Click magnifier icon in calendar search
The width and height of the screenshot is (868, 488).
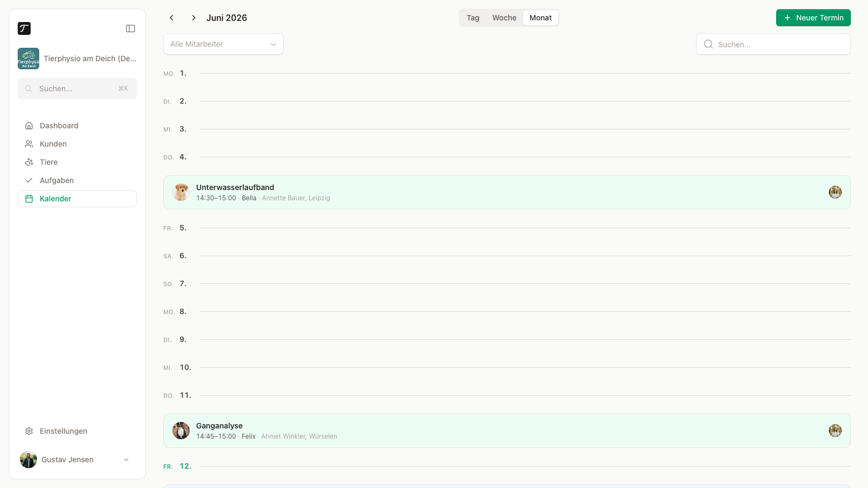(x=708, y=44)
